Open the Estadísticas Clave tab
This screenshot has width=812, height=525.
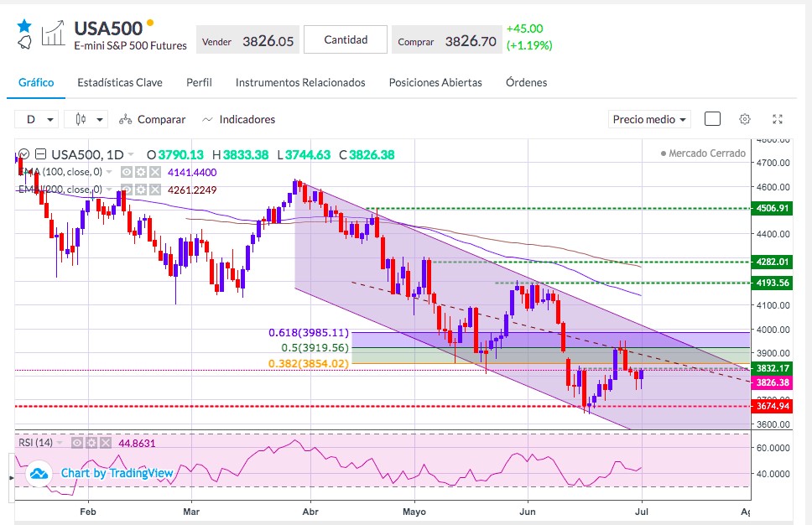pyautogui.click(x=120, y=83)
